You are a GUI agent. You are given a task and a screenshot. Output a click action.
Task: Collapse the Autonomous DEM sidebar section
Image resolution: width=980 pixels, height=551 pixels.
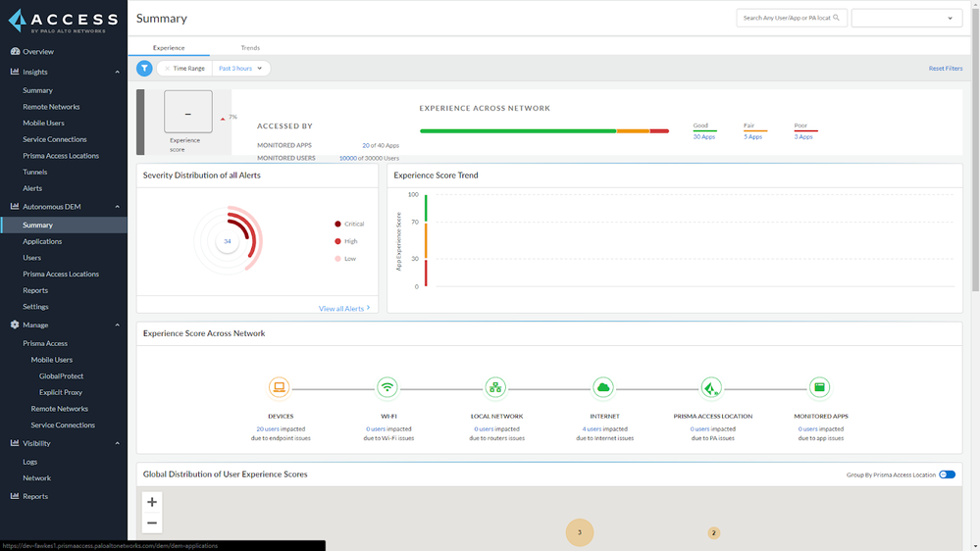pos(118,207)
